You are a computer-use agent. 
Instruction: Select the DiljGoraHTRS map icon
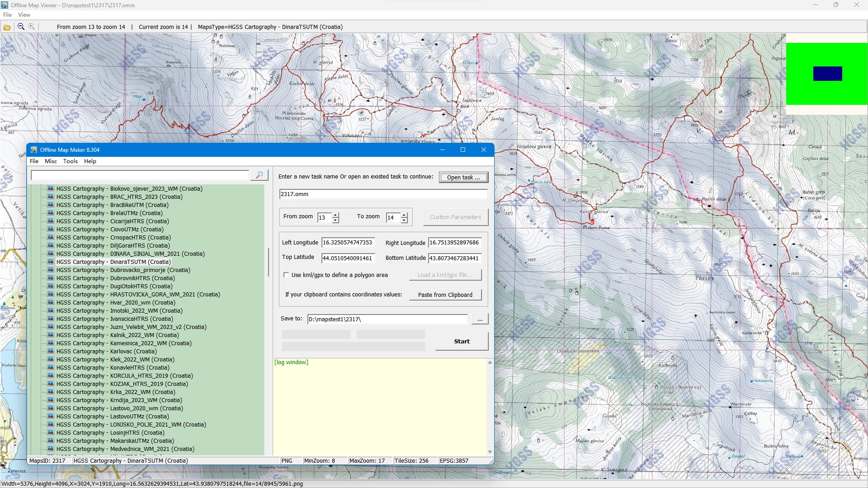(51, 245)
